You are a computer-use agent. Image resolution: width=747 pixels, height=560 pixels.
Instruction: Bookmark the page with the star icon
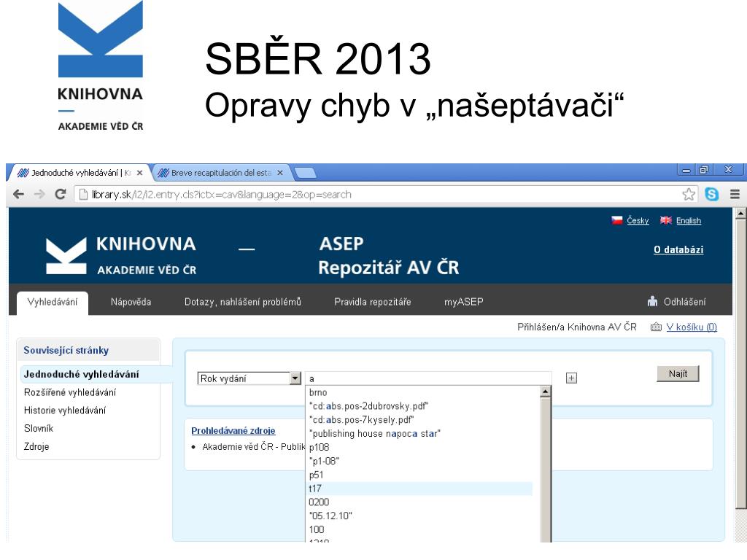pos(689,194)
